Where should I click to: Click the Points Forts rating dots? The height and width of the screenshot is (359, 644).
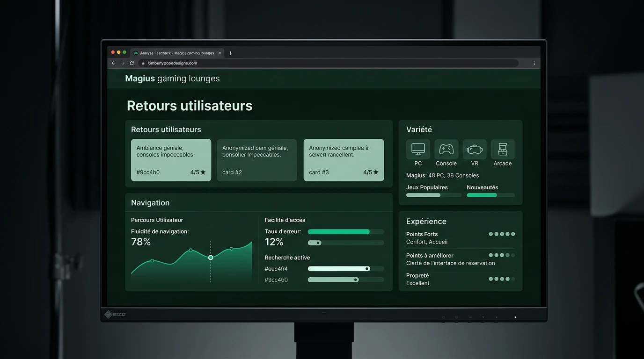click(502, 234)
